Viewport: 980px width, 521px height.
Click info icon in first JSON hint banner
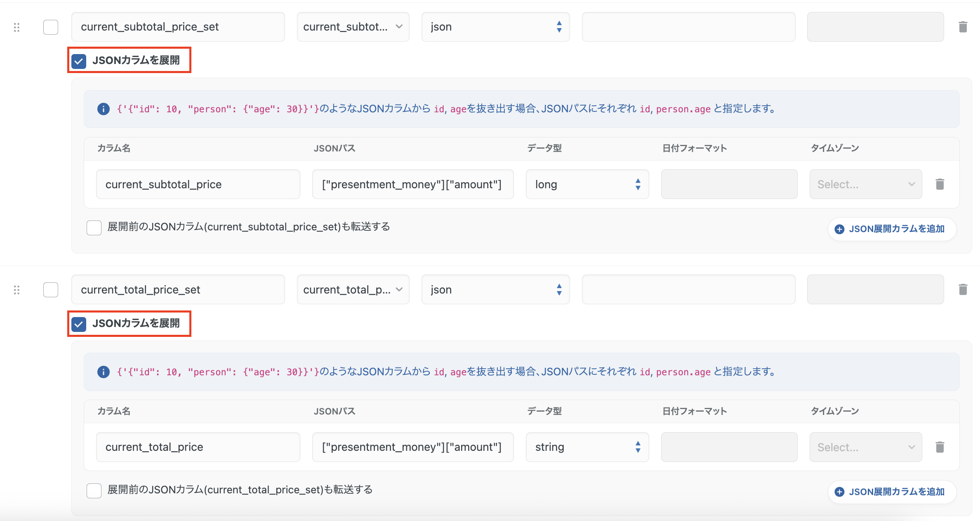pos(103,109)
